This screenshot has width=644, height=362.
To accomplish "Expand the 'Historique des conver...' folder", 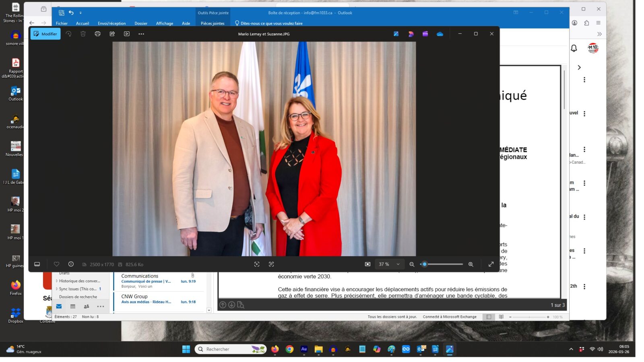I will (x=57, y=281).
